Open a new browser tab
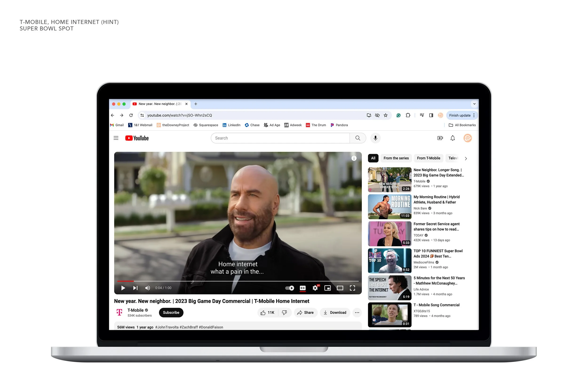The width and height of the screenshot is (588, 378). tap(196, 104)
